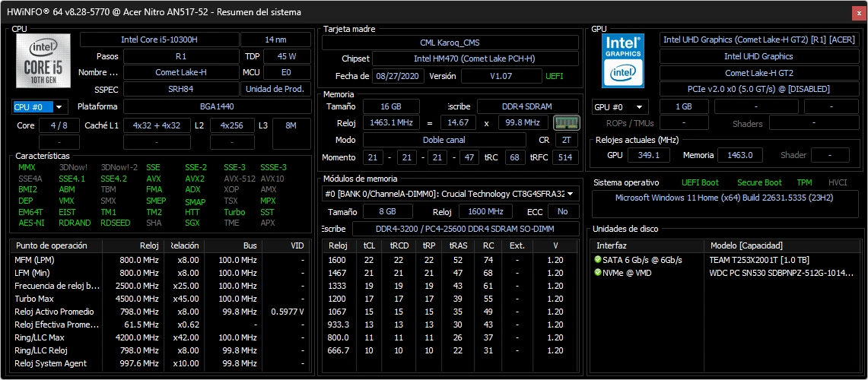Open the GPU #0 selector dropdown

coord(620,106)
